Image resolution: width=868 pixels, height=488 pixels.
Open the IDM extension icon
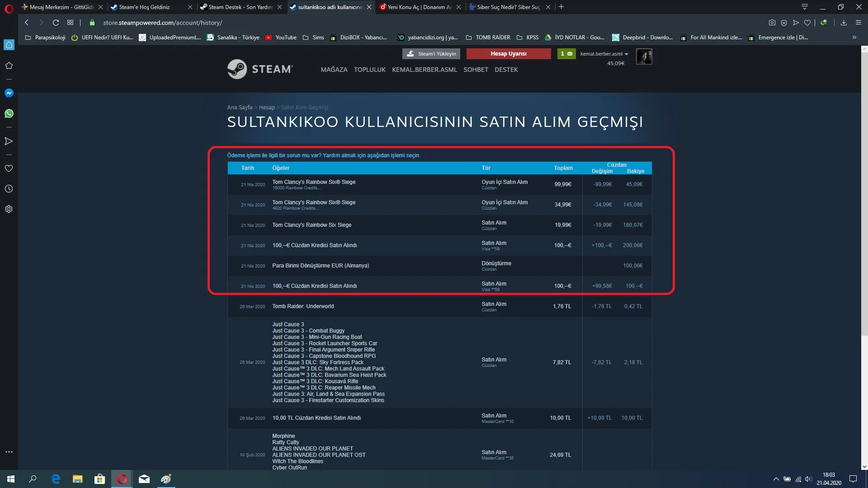click(x=824, y=22)
